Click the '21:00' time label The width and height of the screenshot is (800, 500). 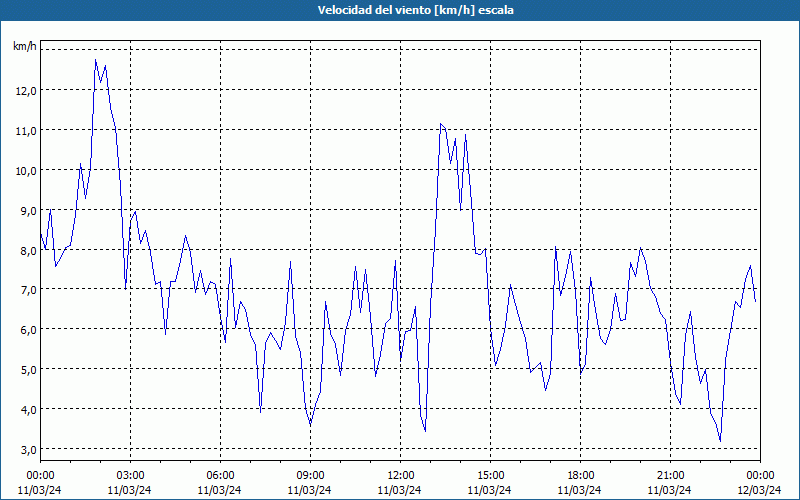pos(670,476)
